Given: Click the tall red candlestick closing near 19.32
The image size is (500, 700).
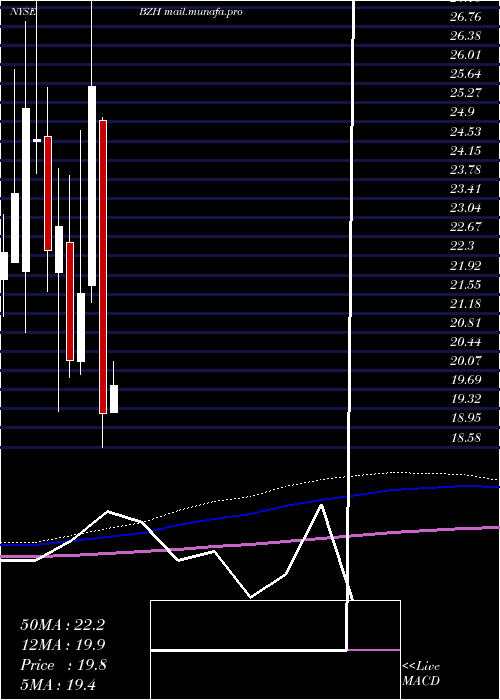Looking at the screenshot, I should click(103, 267).
